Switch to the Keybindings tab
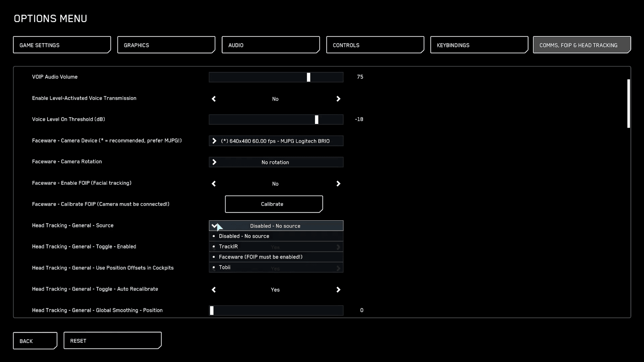The height and width of the screenshot is (362, 644). (x=479, y=45)
